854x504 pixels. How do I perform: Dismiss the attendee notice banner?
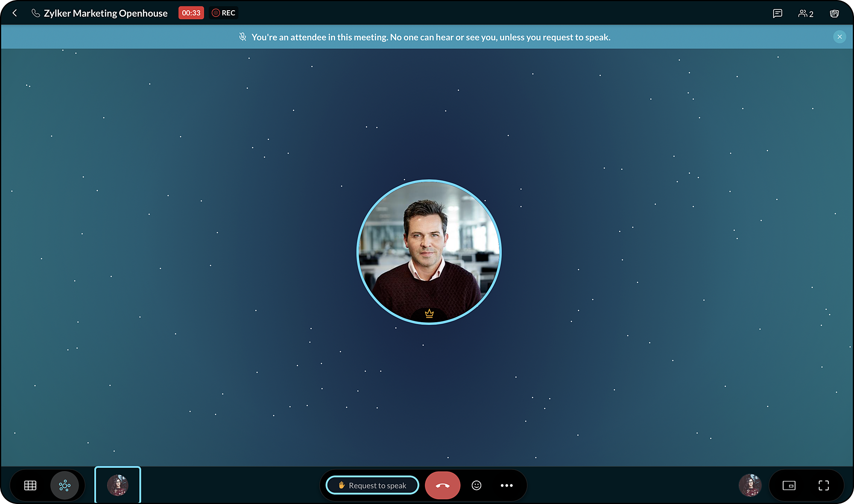839,37
